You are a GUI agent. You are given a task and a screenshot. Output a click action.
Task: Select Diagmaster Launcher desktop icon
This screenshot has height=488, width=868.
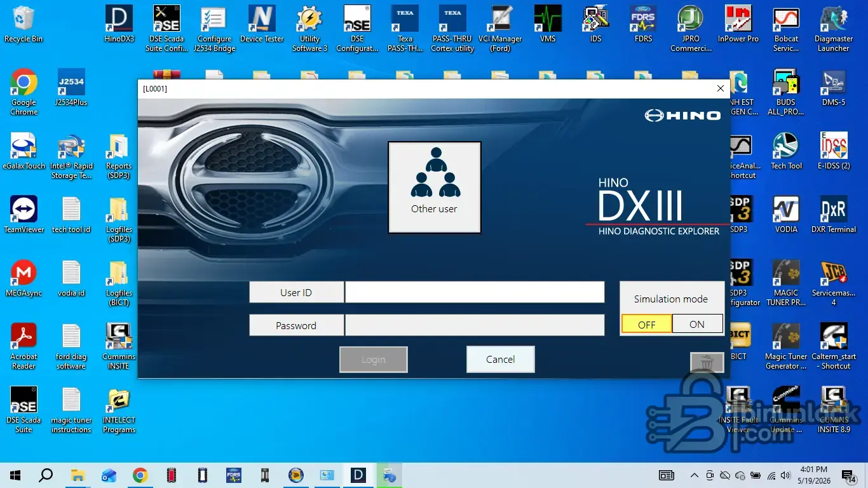click(834, 29)
